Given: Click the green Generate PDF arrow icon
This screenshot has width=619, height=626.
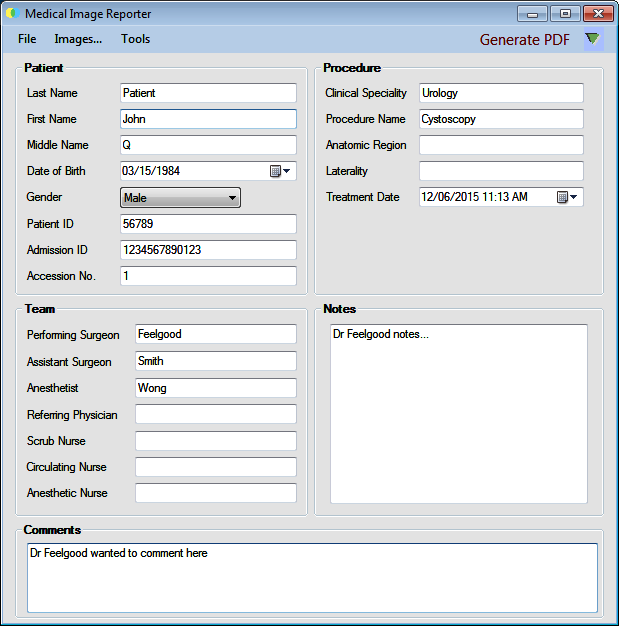Looking at the screenshot, I should coord(593,39).
